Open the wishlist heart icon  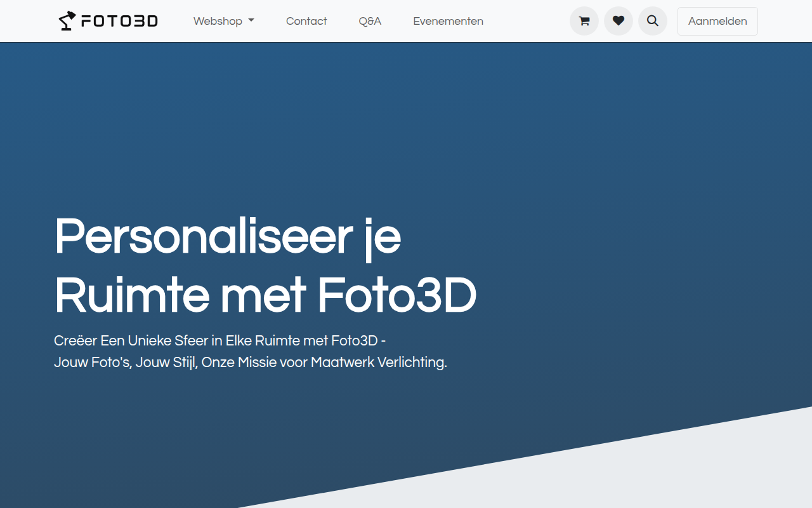click(x=619, y=21)
